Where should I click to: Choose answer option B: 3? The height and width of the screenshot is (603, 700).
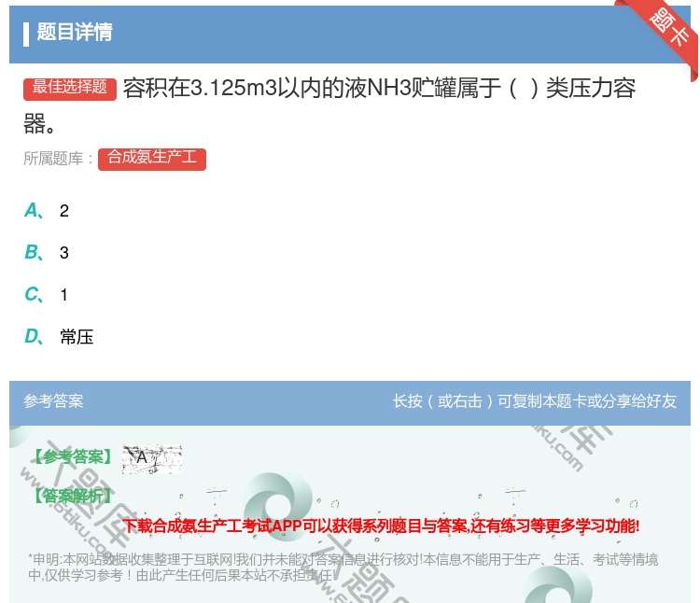click(47, 253)
